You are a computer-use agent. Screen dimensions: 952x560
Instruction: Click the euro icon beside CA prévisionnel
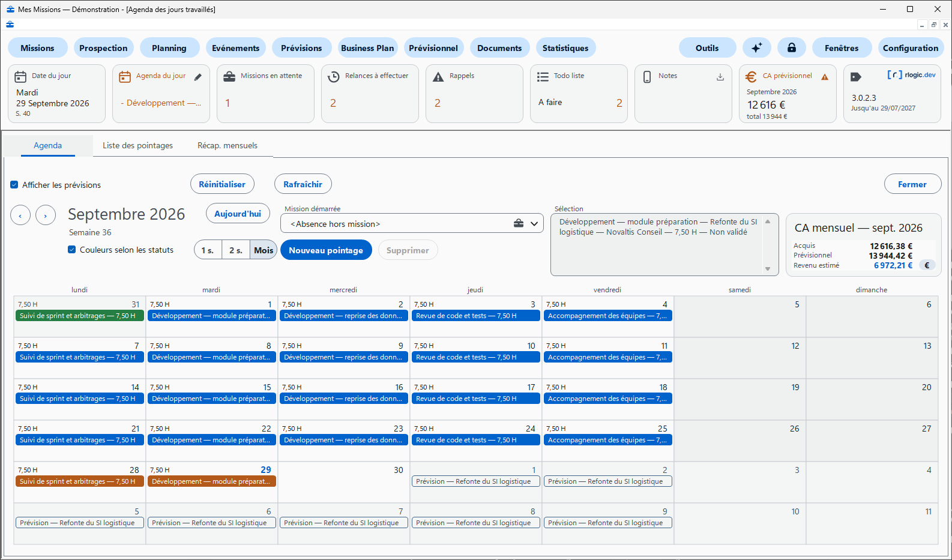(751, 76)
